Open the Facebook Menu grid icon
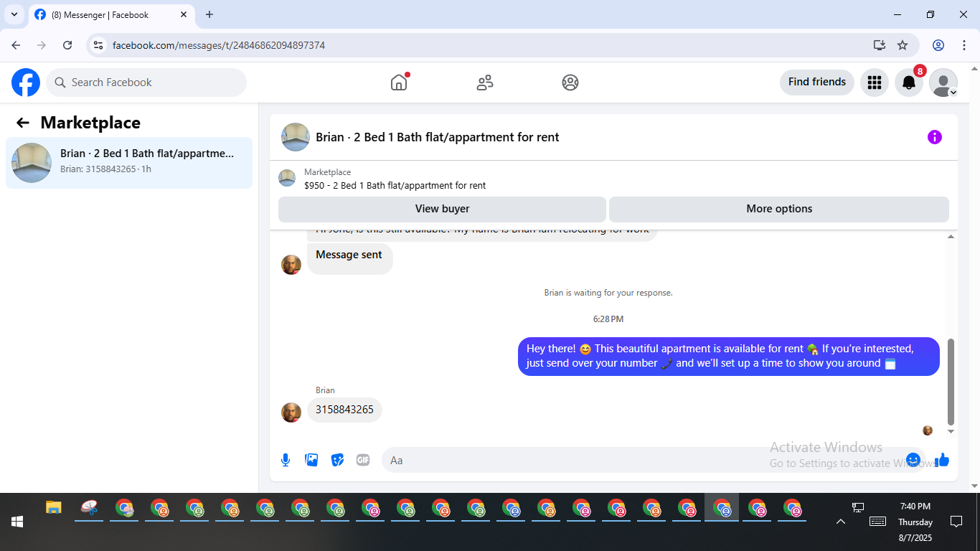The image size is (980, 551). [x=874, y=83]
